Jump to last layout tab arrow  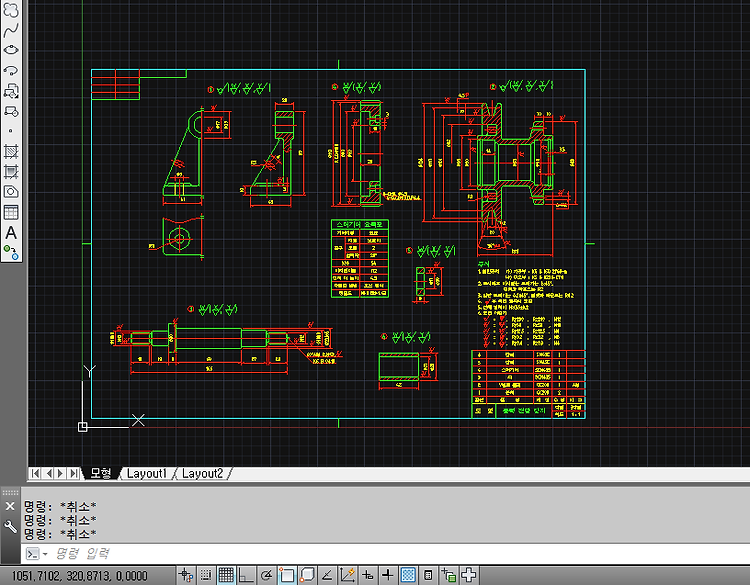click(x=73, y=474)
